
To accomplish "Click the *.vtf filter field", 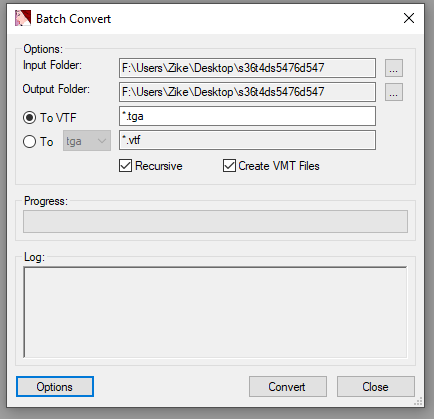I will coord(247,140).
